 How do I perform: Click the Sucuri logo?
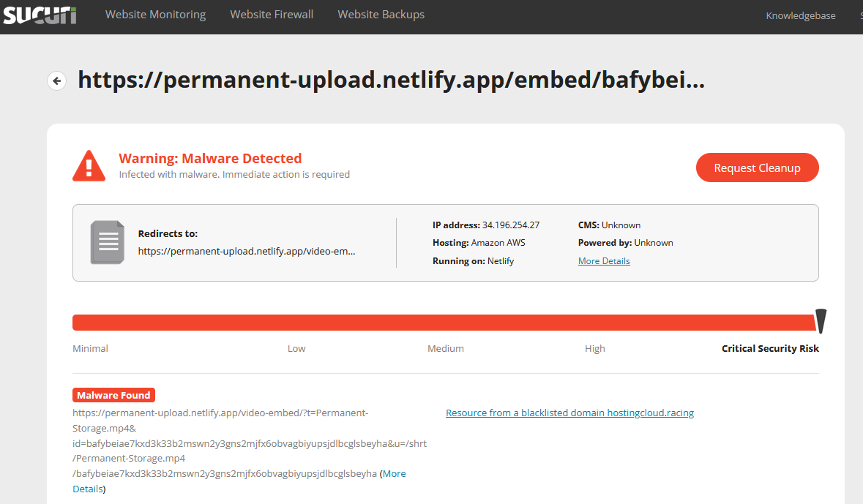point(40,14)
